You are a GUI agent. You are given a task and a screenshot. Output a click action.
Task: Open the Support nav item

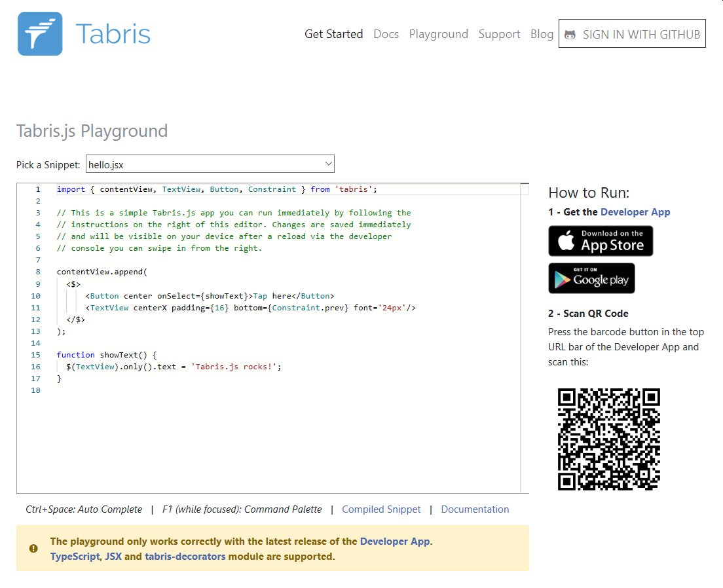pyautogui.click(x=500, y=34)
